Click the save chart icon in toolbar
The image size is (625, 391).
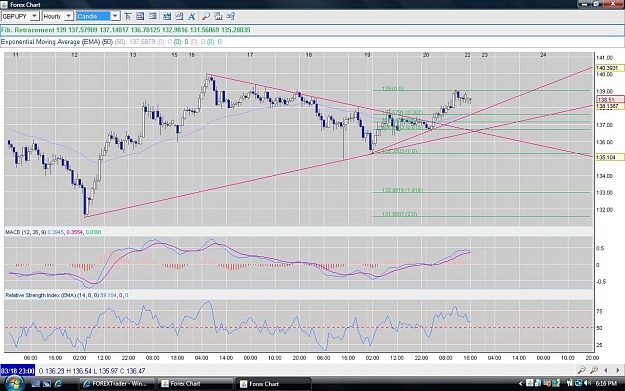[x=218, y=16]
